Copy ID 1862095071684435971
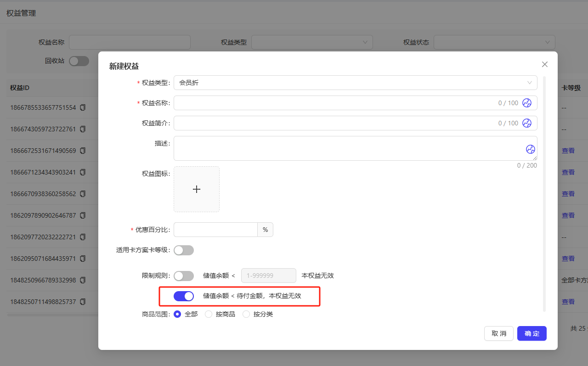Screen dimensions: 588x366 [83, 259]
